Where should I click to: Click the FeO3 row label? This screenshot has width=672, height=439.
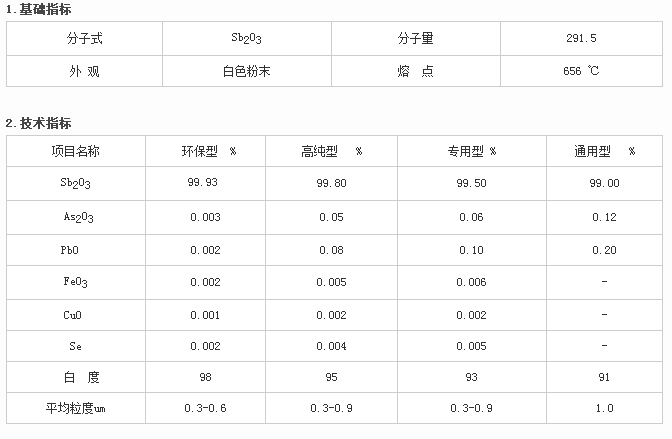75,282
